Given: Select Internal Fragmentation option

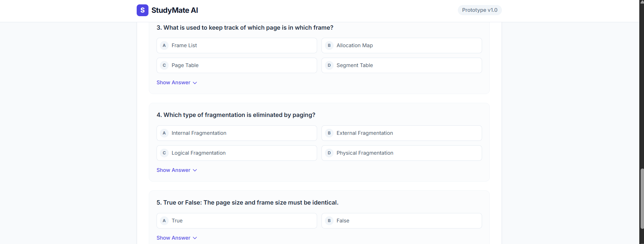Looking at the screenshot, I should [236, 133].
